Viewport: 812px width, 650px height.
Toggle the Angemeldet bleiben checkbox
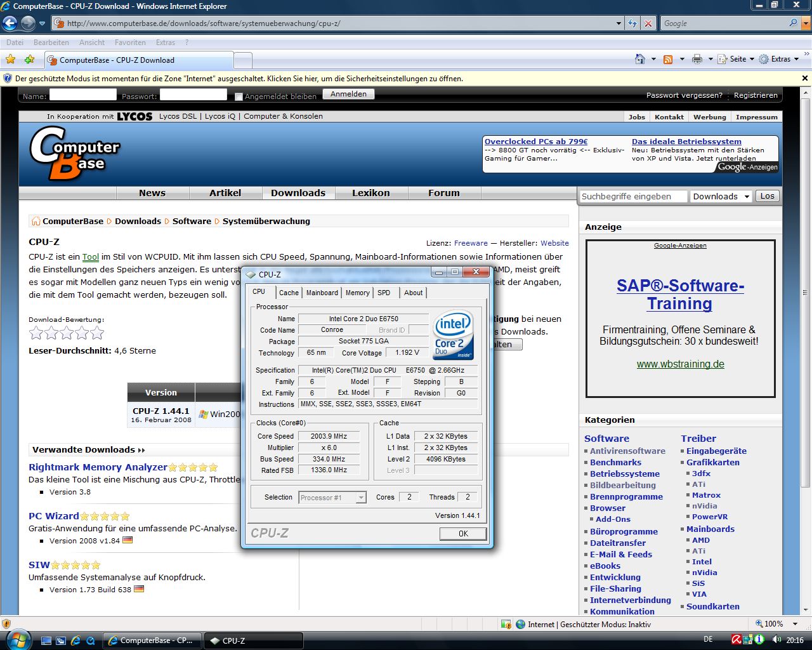click(239, 96)
